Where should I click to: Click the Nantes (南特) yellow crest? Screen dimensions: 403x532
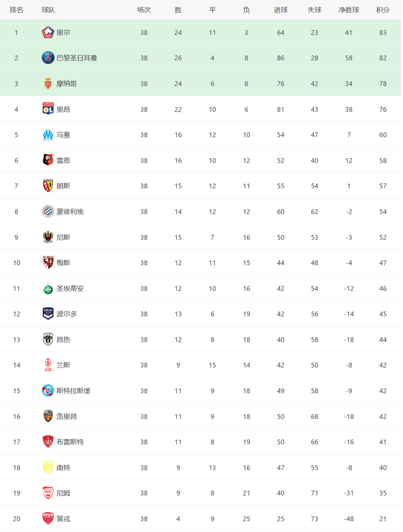tap(48, 467)
